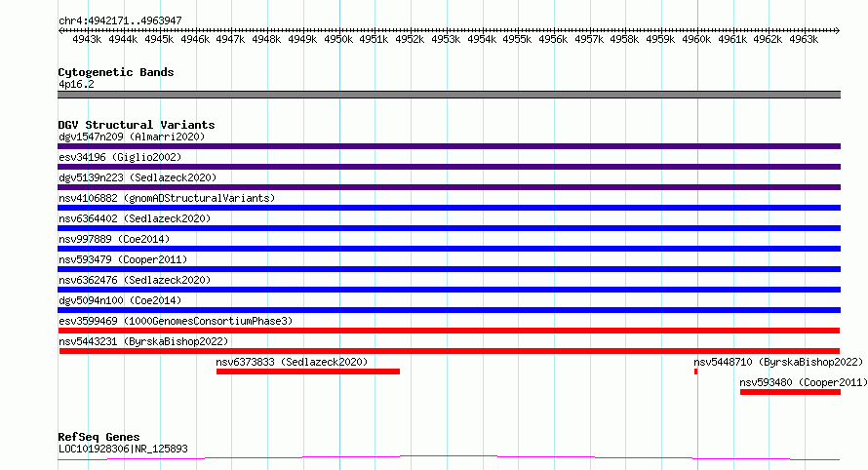Click esv3599469 (1000GenomesConsortiumPhase3) label
The image size is (868, 470).
[x=176, y=321]
